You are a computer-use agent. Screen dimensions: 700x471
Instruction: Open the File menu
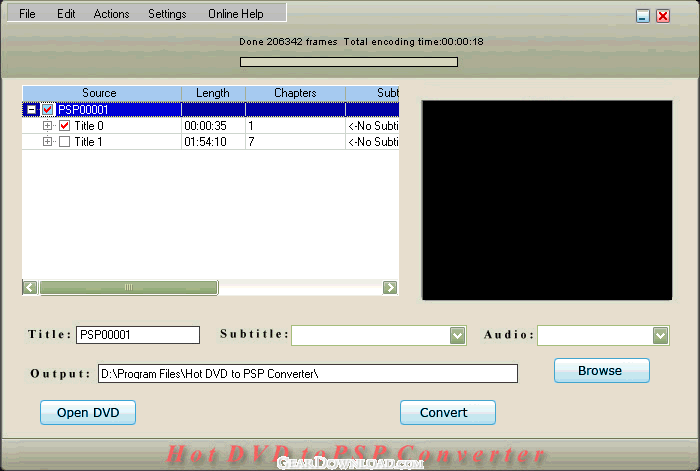[x=27, y=14]
